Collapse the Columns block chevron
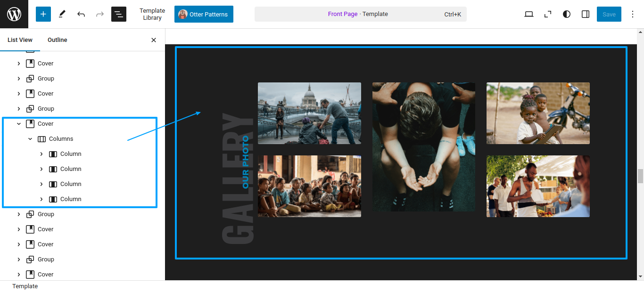The height and width of the screenshot is (292, 644). pyautogui.click(x=30, y=139)
